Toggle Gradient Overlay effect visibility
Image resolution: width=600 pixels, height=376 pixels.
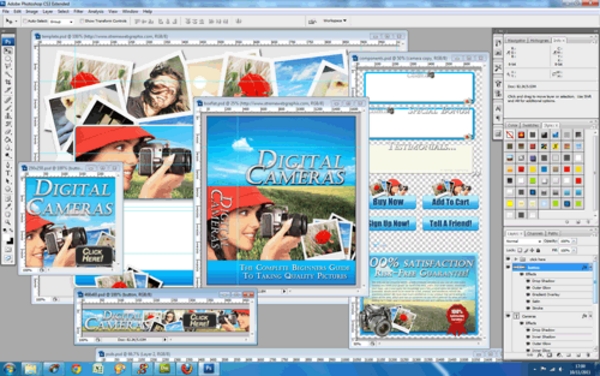(528, 294)
